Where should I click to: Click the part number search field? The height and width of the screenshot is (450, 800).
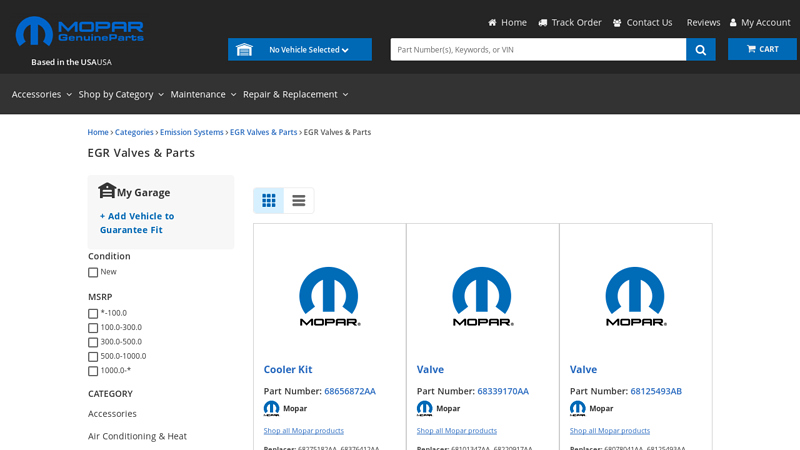click(538, 49)
